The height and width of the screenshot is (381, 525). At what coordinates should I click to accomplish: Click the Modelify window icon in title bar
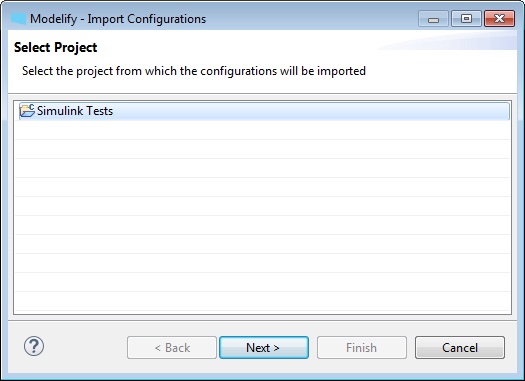pos(18,19)
